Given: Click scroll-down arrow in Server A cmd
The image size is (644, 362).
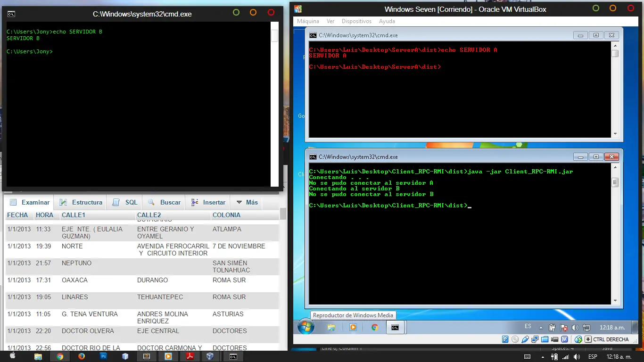Looking at the screenshot, I should coord(615,133).
